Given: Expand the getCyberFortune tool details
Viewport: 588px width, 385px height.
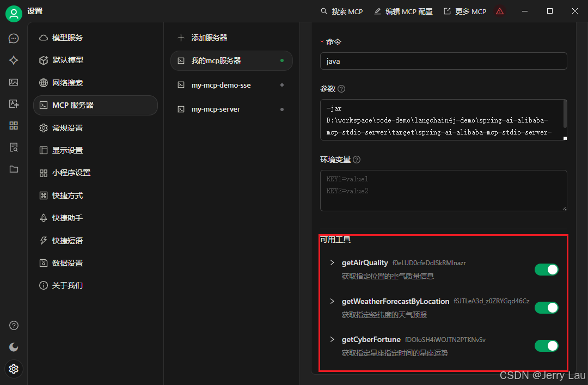Looking at the screenshot, I should tap(332, 339).
